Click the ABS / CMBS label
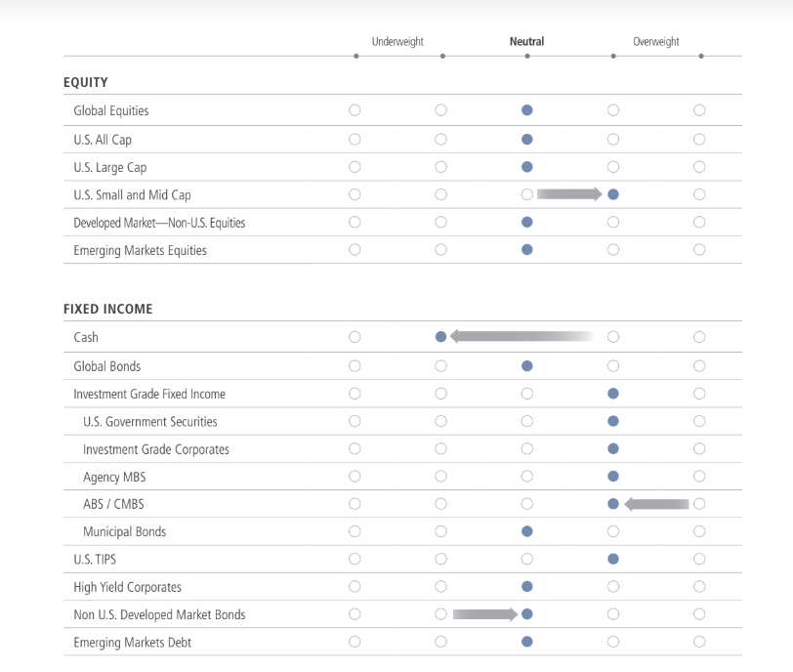 pos(114,504)
